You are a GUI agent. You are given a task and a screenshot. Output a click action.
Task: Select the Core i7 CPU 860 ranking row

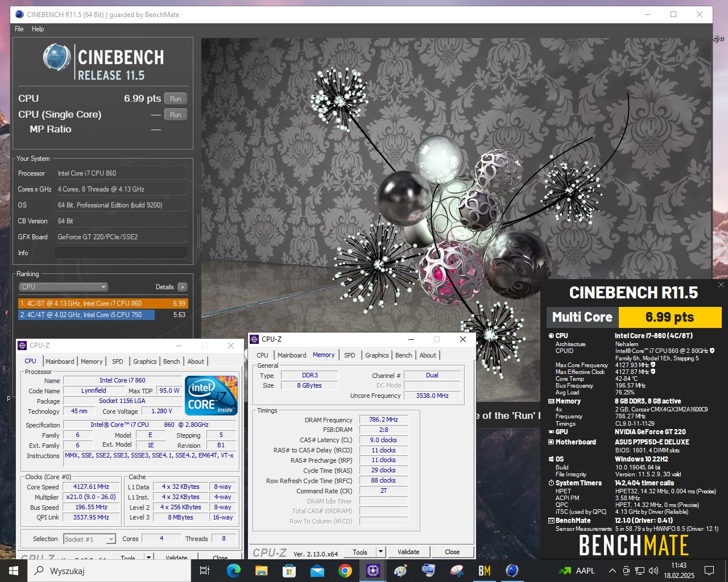[102, 304]
